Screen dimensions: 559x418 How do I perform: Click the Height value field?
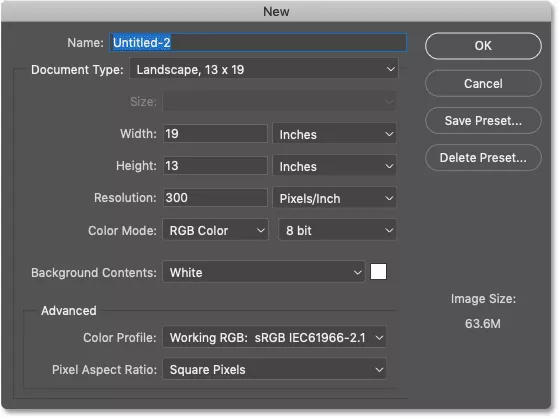pos(215,166)
